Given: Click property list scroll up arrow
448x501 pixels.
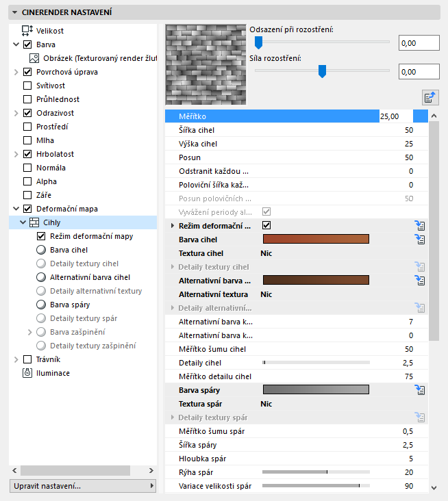Looking at the screenshot, I should [x=434, y=116].
